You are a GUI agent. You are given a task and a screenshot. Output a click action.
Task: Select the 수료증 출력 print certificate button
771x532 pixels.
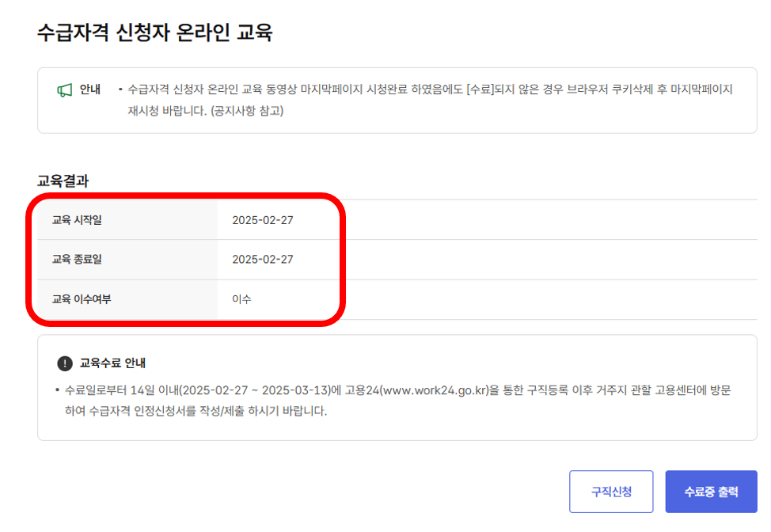tap(711, 491)
